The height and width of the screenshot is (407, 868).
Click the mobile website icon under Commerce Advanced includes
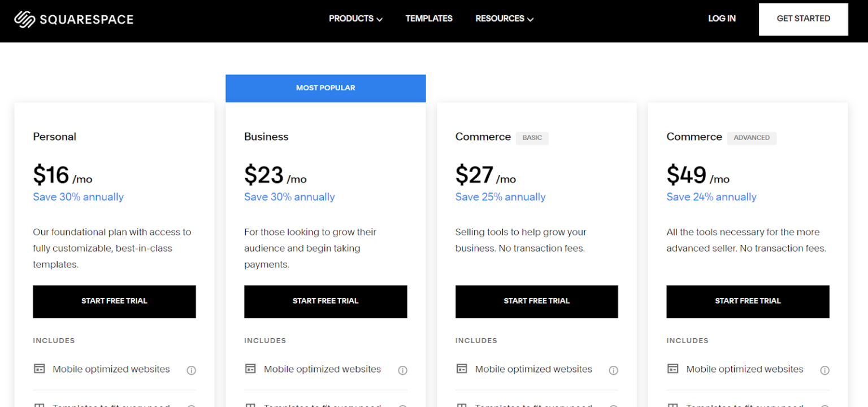[x=672, y=368]
